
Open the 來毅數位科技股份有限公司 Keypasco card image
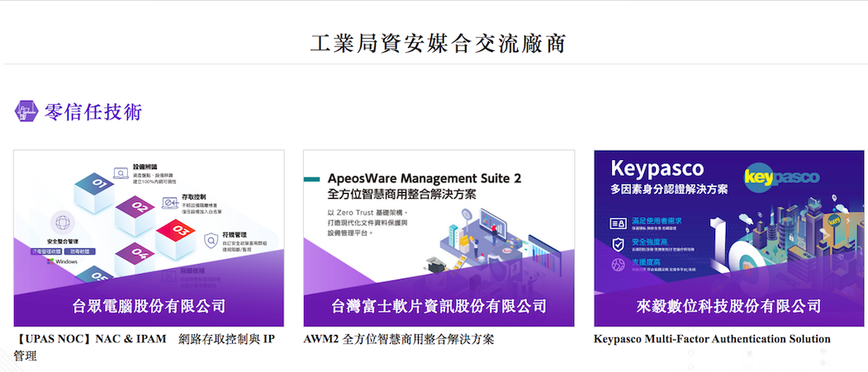point(728,238)
